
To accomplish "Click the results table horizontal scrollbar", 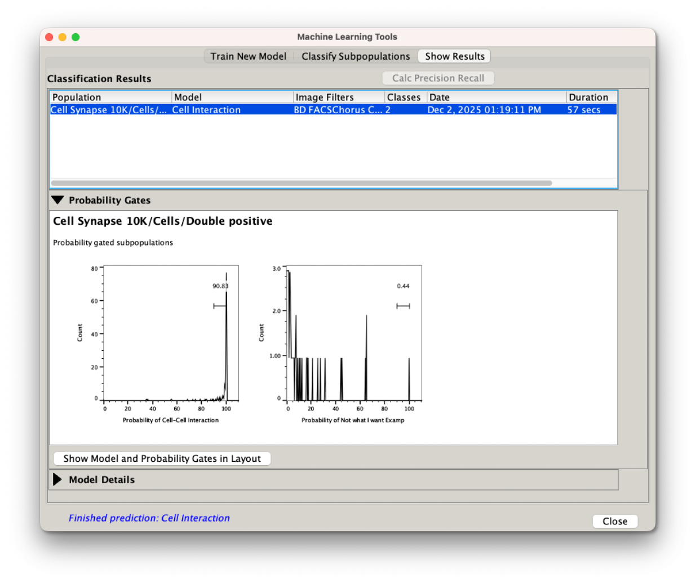I will click(302, 183).
